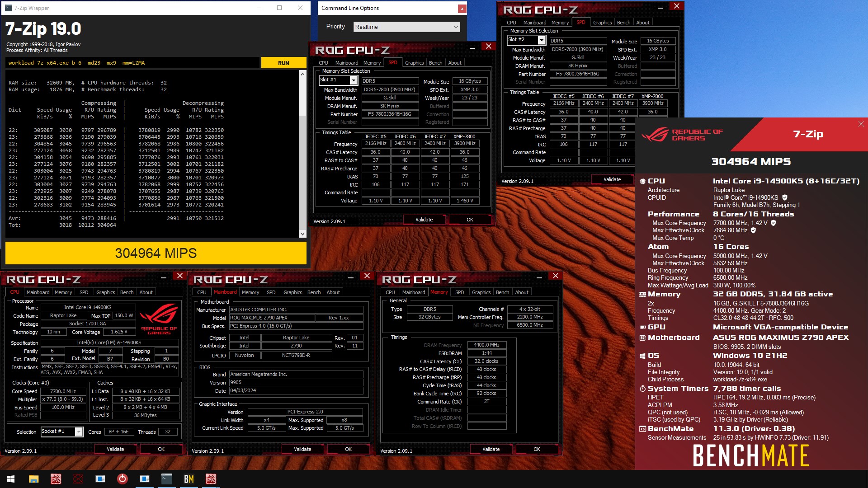The height and width of the screenshot is (488, 868).
Task: Click the yellow RUN button in 7-Zip Wrapper
Action: (283, 63)
